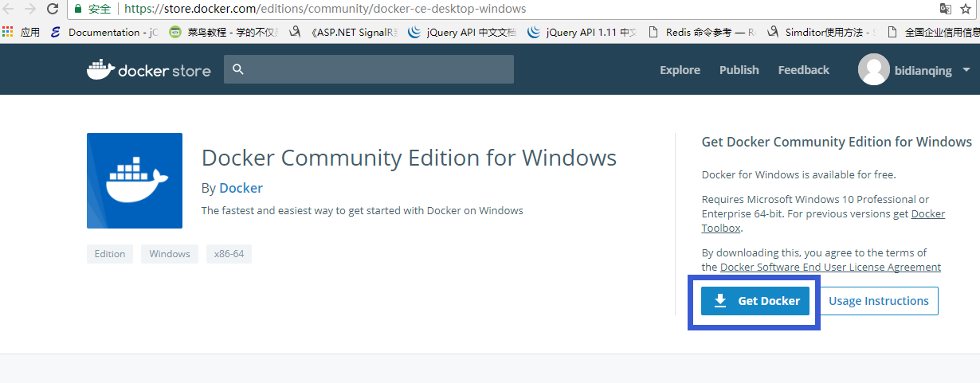Select the x86-64 tag
The width and height of the screenshot is (980, 383).
(229, 254)
